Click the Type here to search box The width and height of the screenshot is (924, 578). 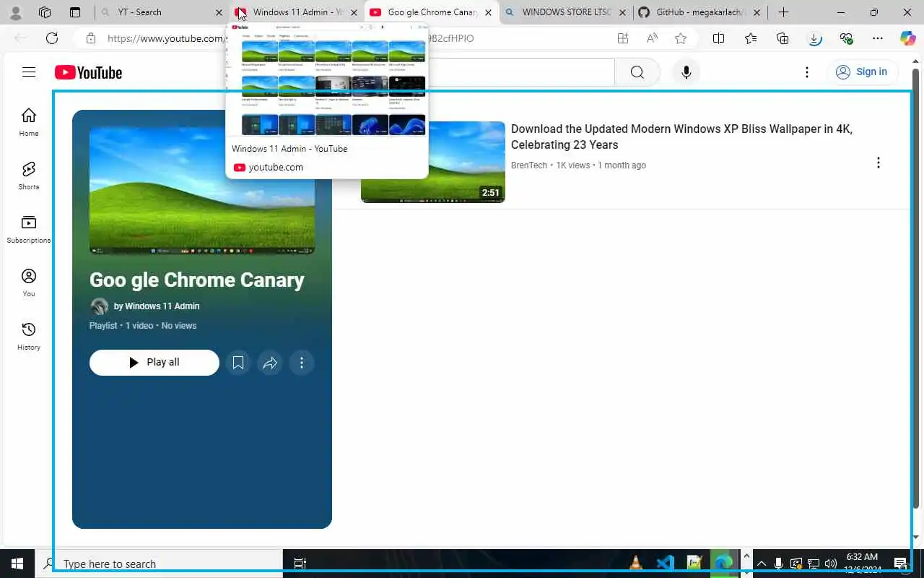coord(159,564)
